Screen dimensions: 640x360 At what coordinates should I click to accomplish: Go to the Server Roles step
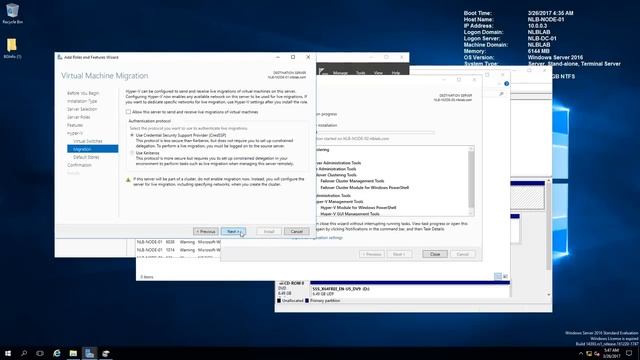[x=79, y=117]
